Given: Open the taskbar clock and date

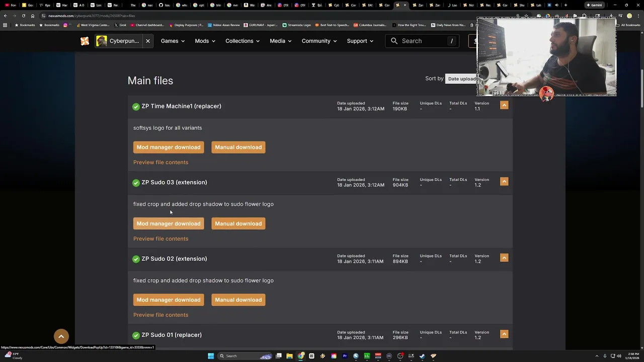Looking at the screenshot, I should pos(632,356).
